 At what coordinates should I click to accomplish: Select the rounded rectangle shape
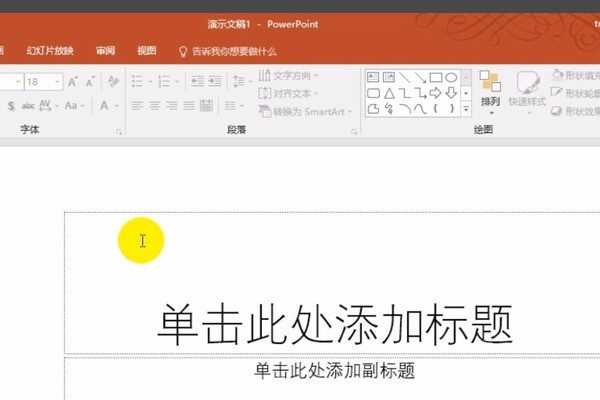coord(373,93)
